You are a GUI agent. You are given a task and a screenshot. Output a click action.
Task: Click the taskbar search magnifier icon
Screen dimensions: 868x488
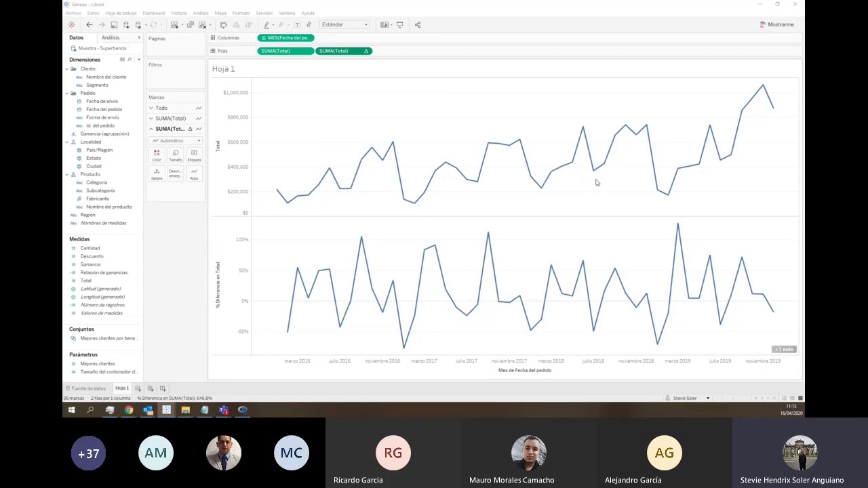[90, 410]
